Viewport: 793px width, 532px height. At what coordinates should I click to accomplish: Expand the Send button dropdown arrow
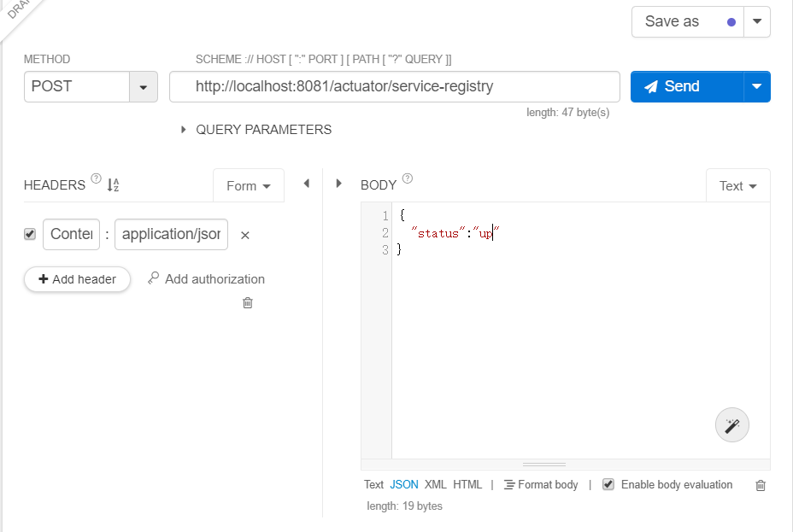[756, 86]
